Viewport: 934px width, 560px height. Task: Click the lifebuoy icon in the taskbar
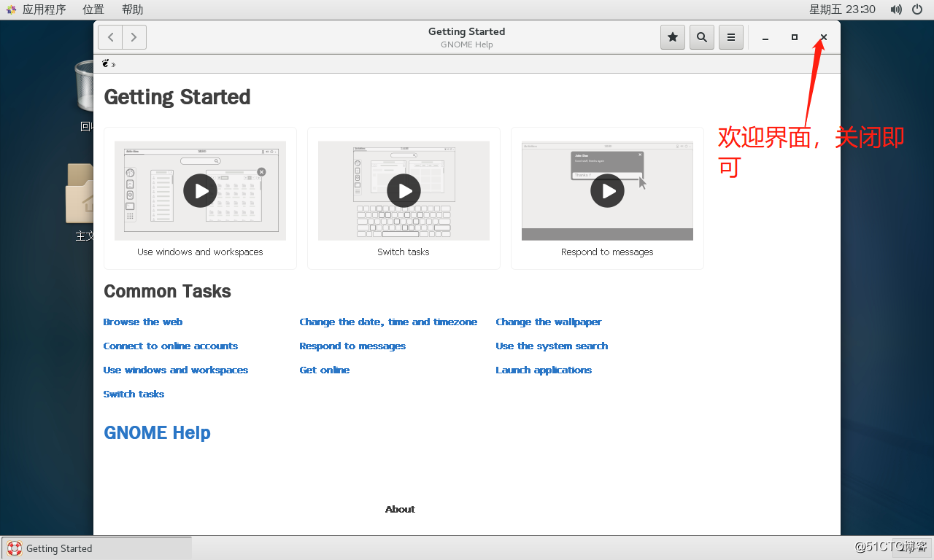click(15, 548)
